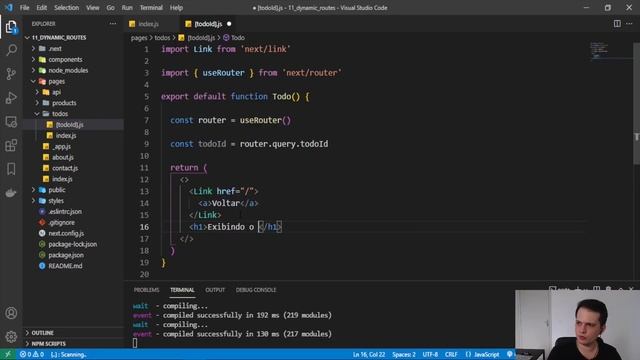Screen dimensions: 640x360
Task: Open the Accounts menu icon
Action: click(11, 313)
